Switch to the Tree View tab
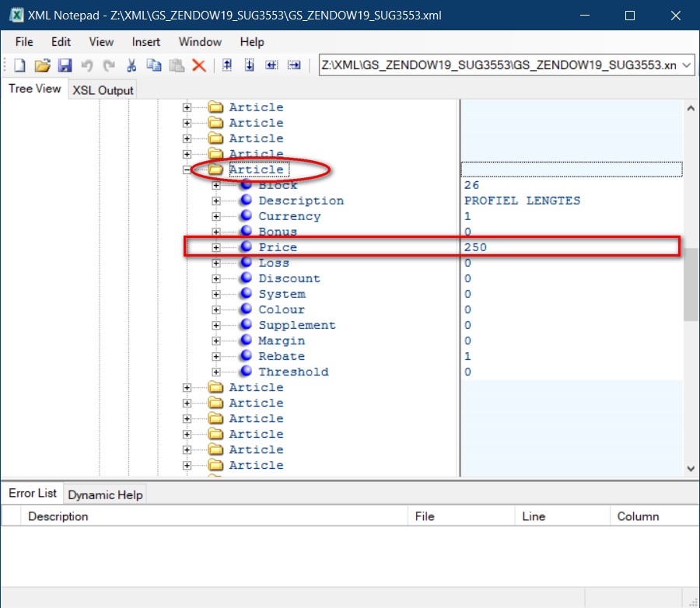Screen dimensions: 700x608 tap(34, 89)
